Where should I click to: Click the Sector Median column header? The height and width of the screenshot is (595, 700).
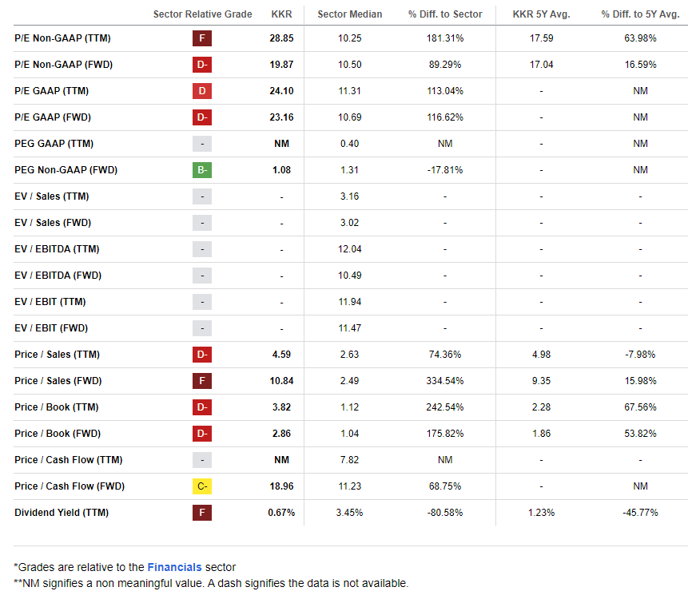tap(349, 14)
